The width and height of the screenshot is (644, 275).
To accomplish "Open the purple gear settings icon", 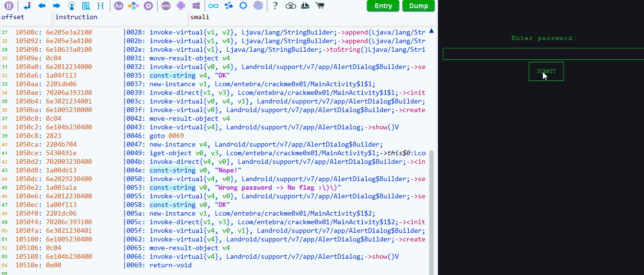I will coord(149,6).
